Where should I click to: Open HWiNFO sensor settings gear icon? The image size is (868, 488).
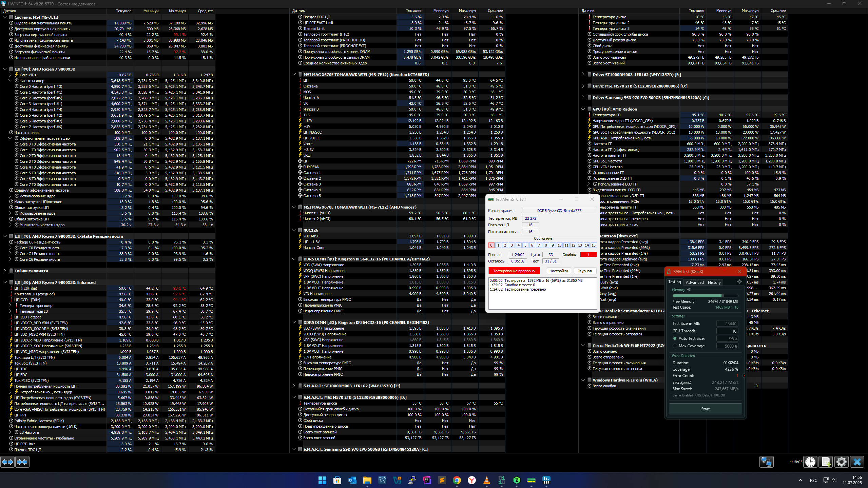point(841,462)
